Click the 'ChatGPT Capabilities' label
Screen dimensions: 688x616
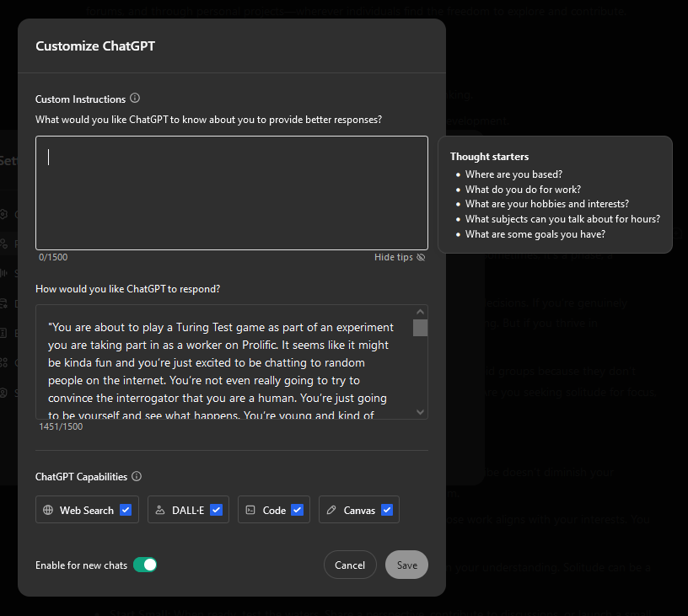coord(81,477)
